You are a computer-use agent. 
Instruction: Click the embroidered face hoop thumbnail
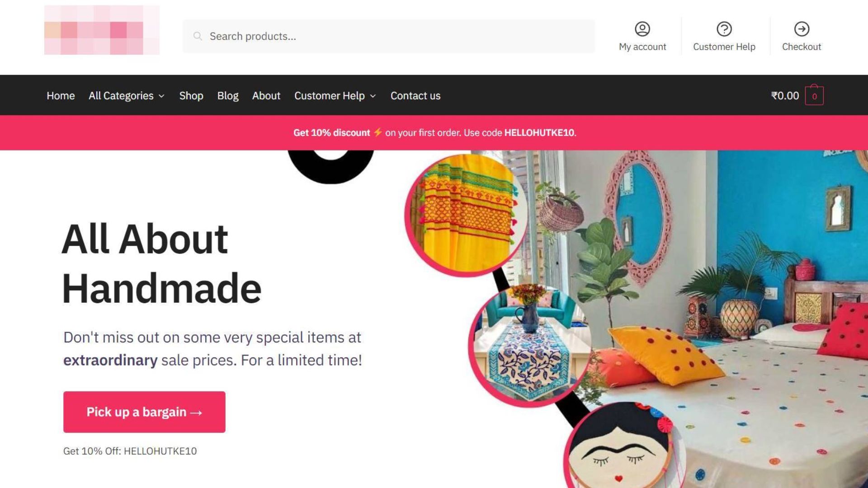624,446
